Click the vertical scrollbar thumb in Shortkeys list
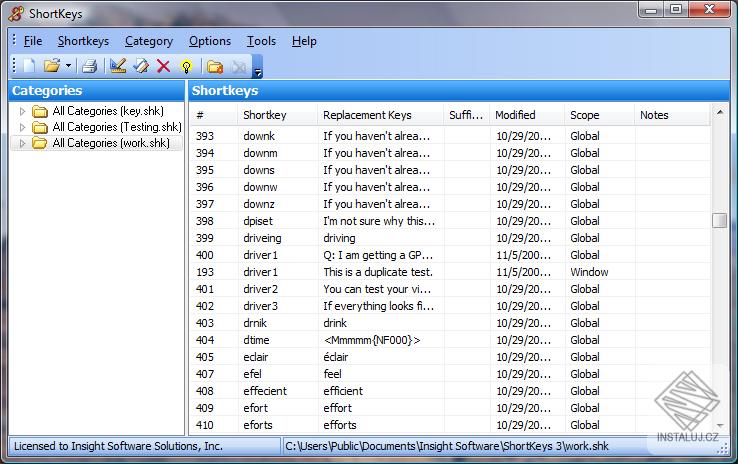This screenshot has width=738, height=464. click(x=720, y=220)
